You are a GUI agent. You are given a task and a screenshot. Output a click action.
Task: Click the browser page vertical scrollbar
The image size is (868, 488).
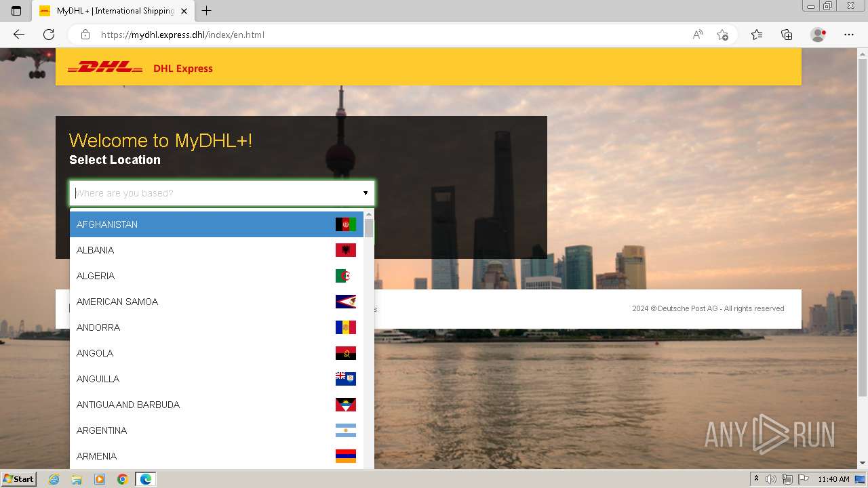pyautogui.click(x=863, y=228)
